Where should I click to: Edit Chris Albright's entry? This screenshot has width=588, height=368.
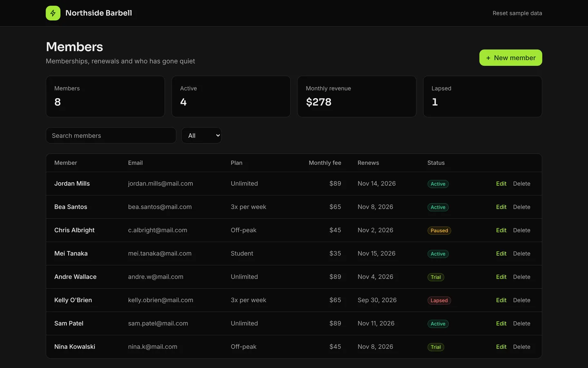501,230
